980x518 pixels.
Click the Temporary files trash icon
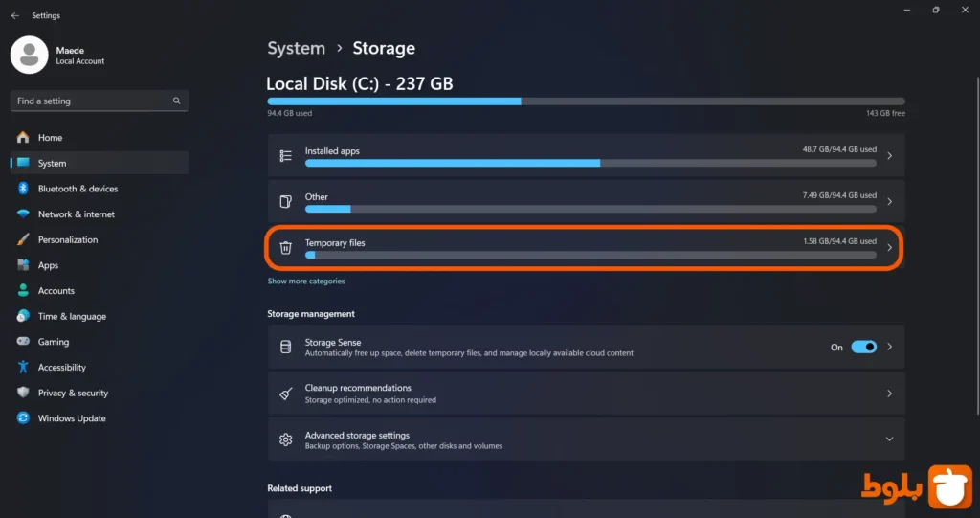(x=285, y=248)
